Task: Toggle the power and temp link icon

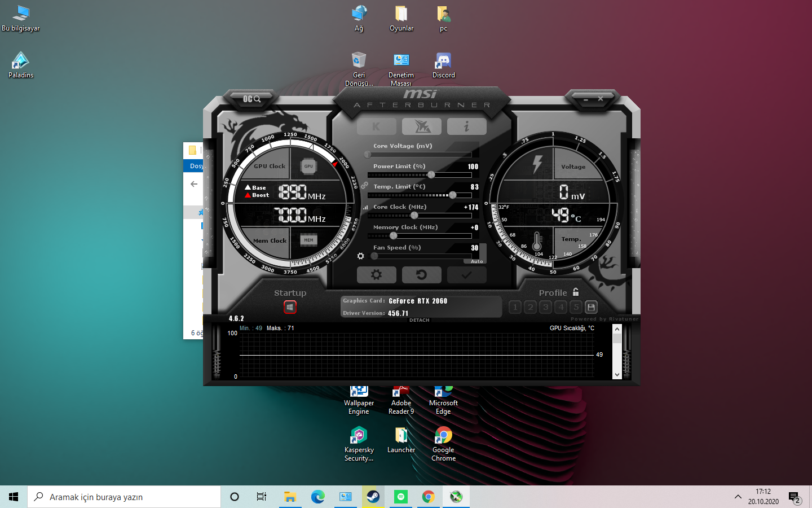Action: tap(365, 185)
